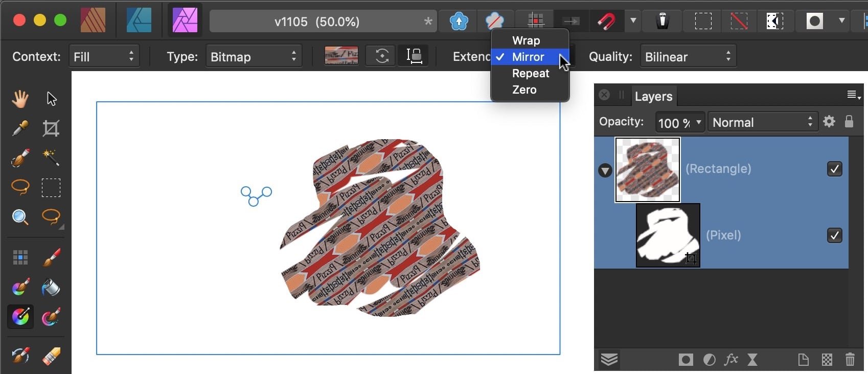Open the opacity 100 % dropdown arrow
This screenshot has height=374, width=868.
click(x=698, y=122)
